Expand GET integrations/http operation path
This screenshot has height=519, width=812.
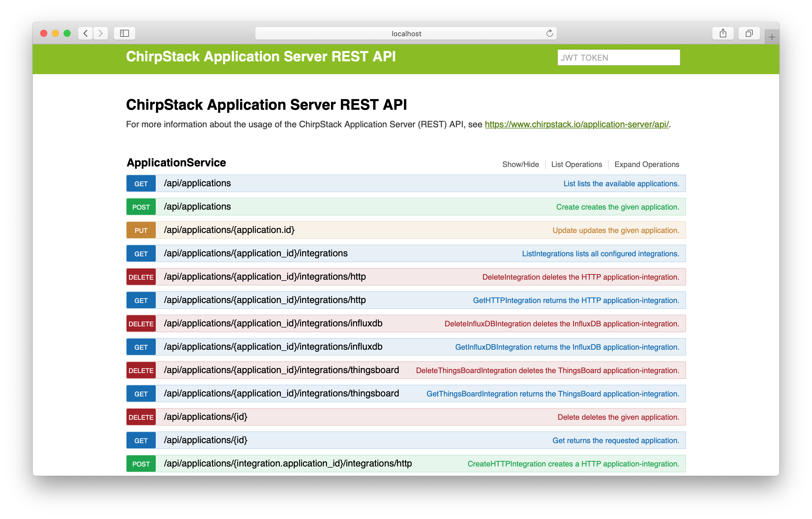(265, 300)
